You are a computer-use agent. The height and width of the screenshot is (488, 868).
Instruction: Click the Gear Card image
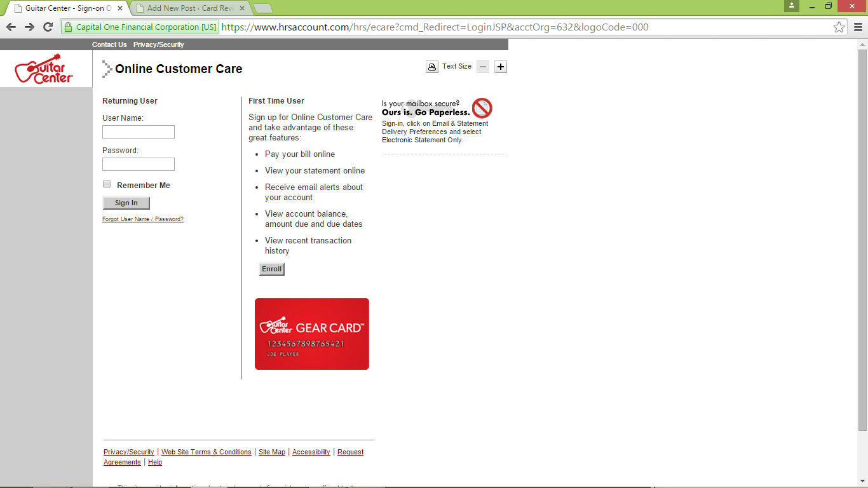pyautogui.click(x=312, y=334)
